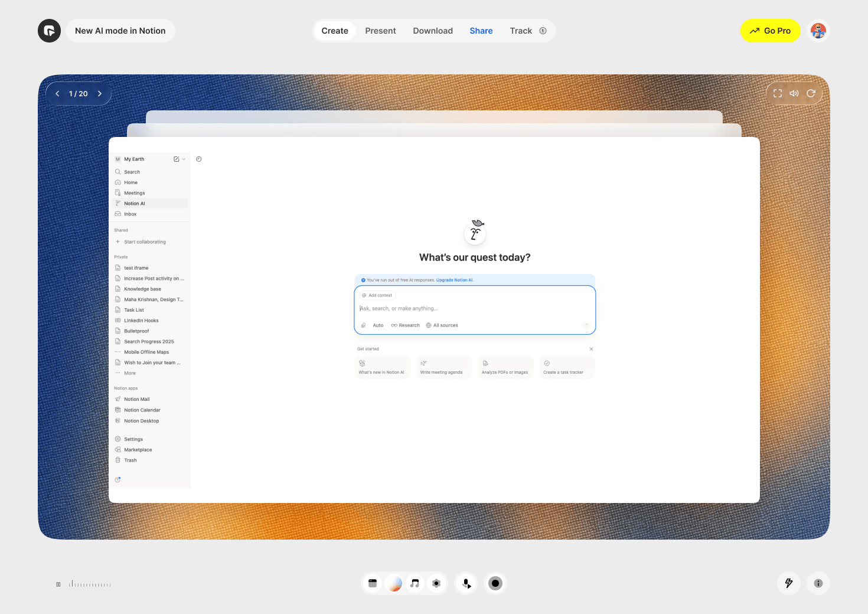Open the My Earth workspace switcher
This screenshot has width=868, height=614.
point(135,159)
